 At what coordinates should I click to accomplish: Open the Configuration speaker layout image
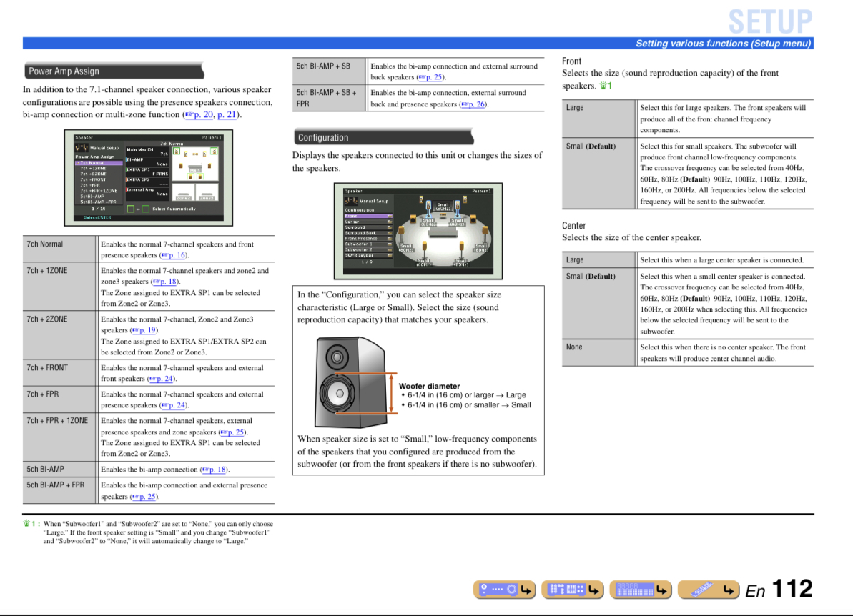click(x=418, y=230)
